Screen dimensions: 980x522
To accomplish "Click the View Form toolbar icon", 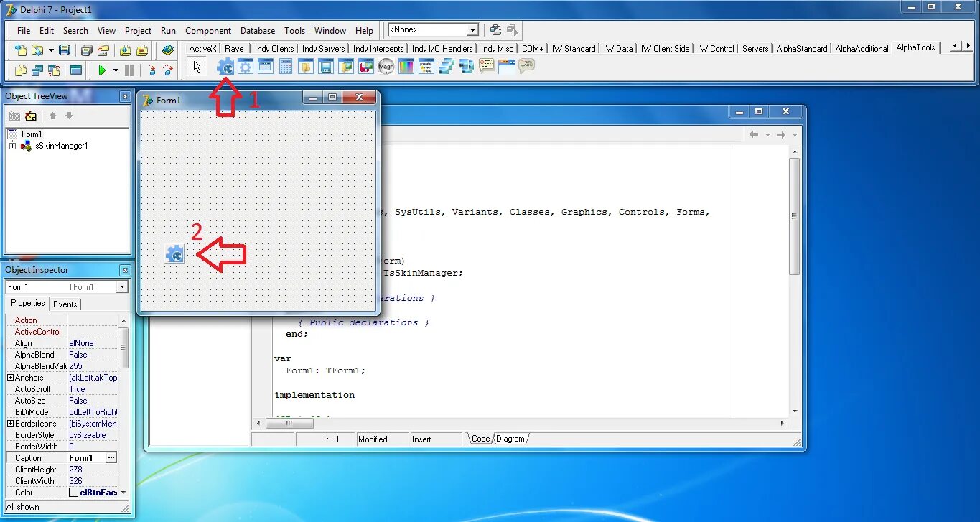I will (37, 70).
